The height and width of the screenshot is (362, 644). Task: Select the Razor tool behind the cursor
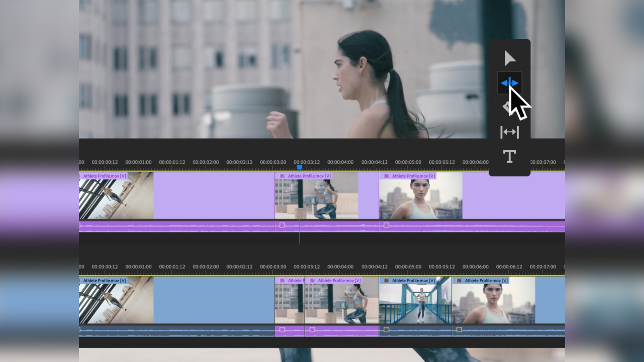[506, 107]
